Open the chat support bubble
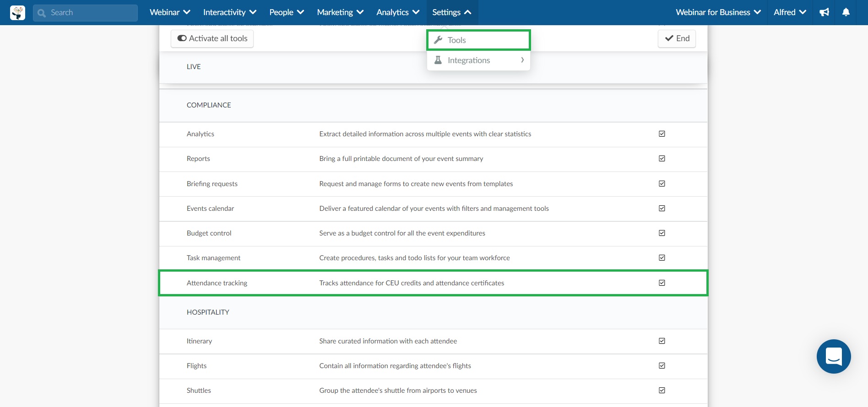The height and width of the screenshot is (407, 868). (x=834, y=356)
